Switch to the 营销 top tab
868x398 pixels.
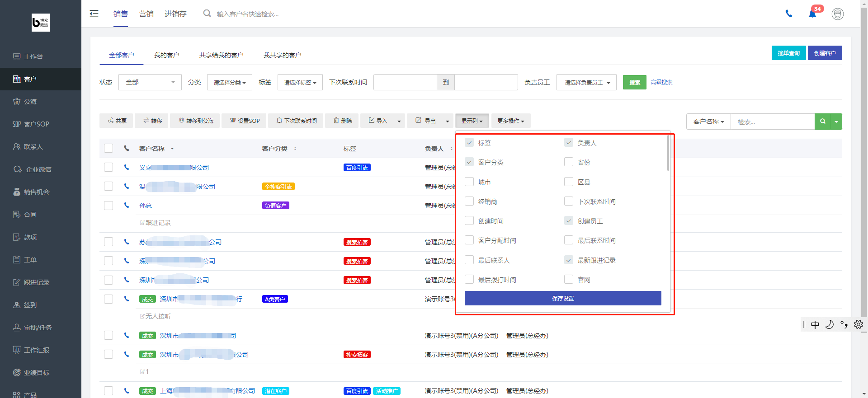pos(146,14)
